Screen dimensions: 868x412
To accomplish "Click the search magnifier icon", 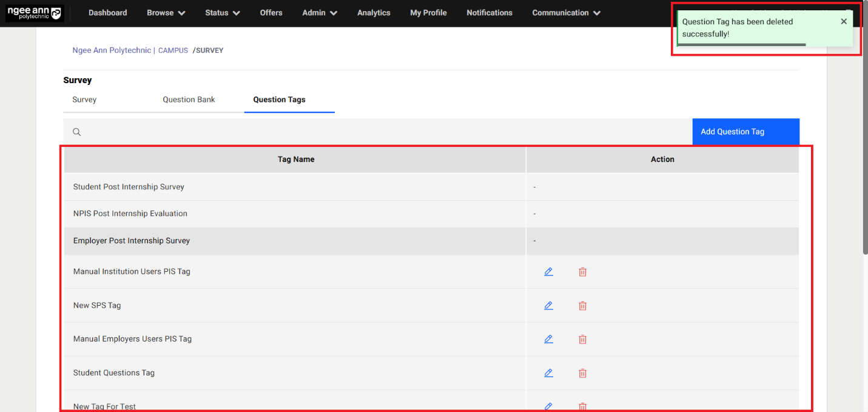I will pyautogui.click(x=77, y=132).
